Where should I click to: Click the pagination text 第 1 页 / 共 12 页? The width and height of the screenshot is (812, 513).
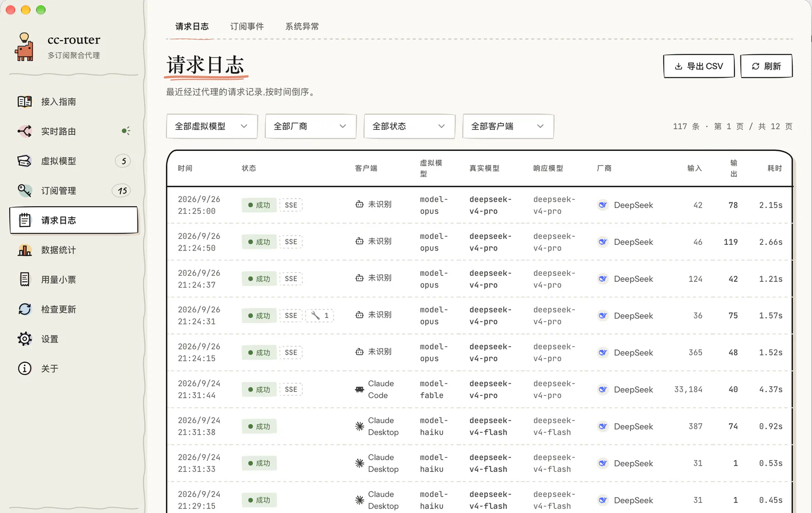[753, 126]
